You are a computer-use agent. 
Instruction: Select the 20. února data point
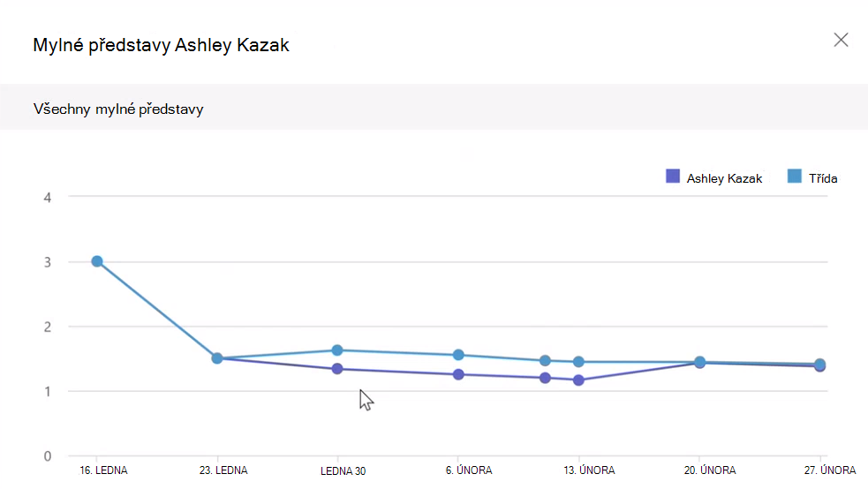(699, 362)
